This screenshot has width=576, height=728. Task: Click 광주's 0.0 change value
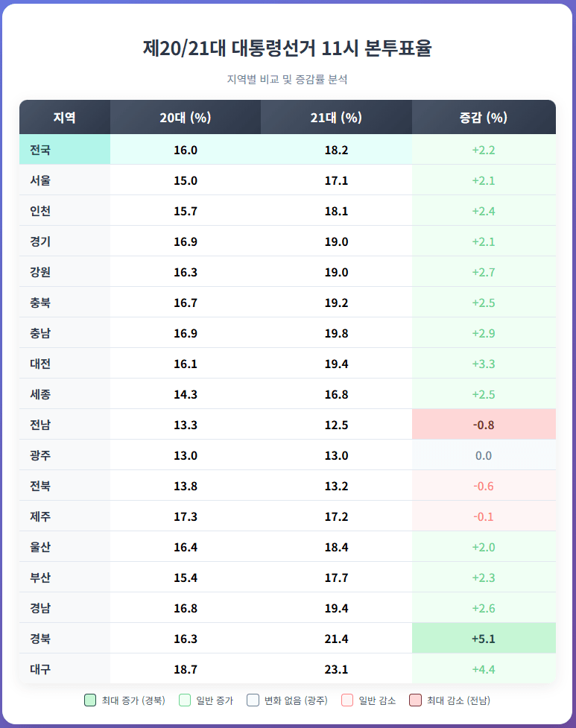484,455
